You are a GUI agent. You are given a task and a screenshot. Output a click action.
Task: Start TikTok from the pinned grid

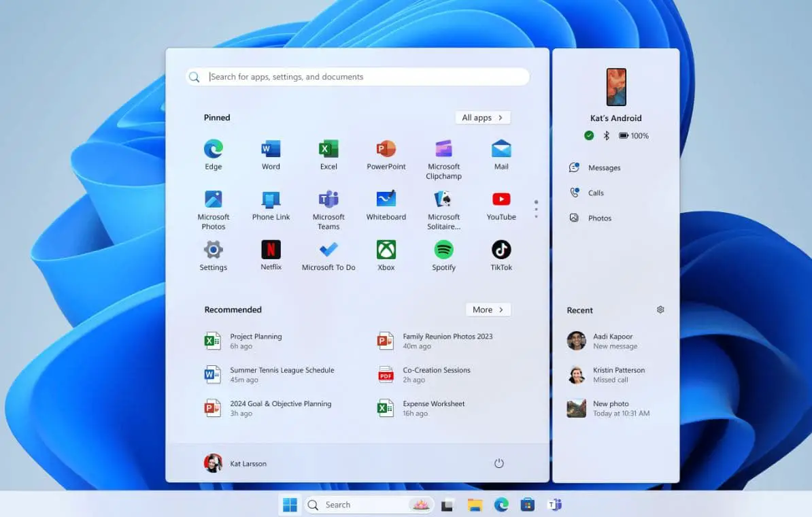click(x=501, y=249)
